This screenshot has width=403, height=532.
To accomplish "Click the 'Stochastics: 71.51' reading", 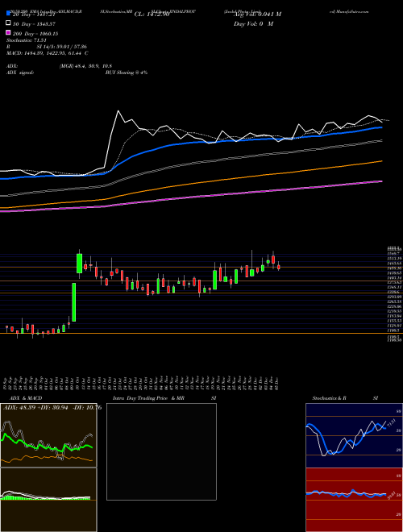I will [x=26, y=40].
